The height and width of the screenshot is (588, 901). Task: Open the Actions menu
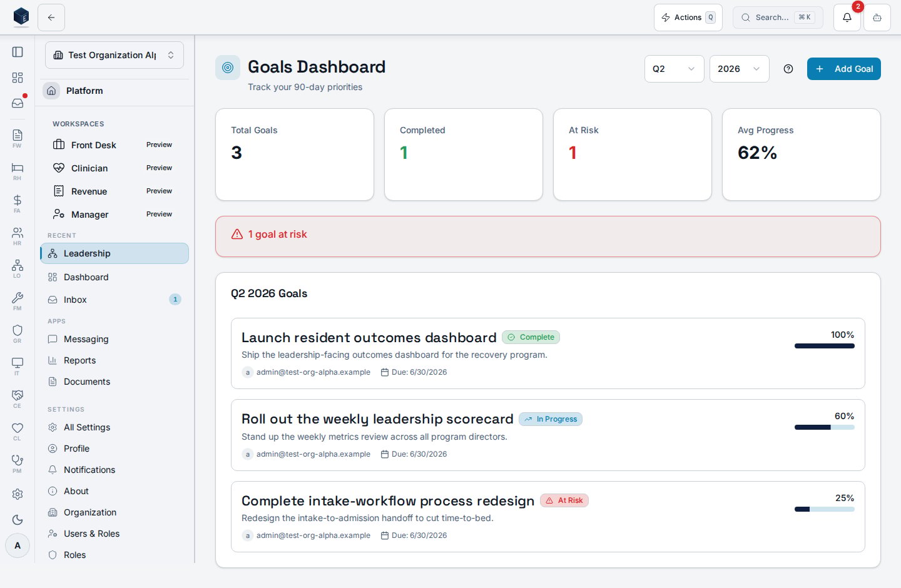pyautogui.click(x=688, y=18)
